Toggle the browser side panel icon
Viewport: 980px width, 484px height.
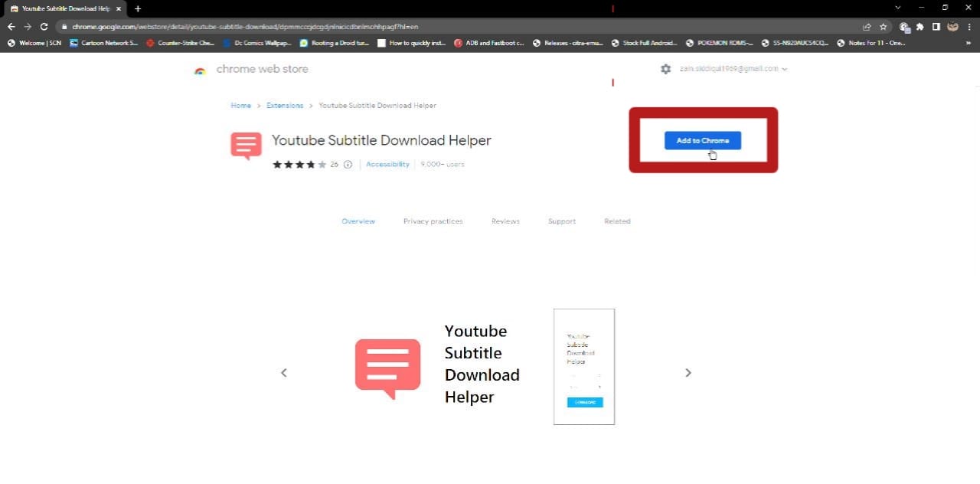pyautogui.click(x=936, y=26)
